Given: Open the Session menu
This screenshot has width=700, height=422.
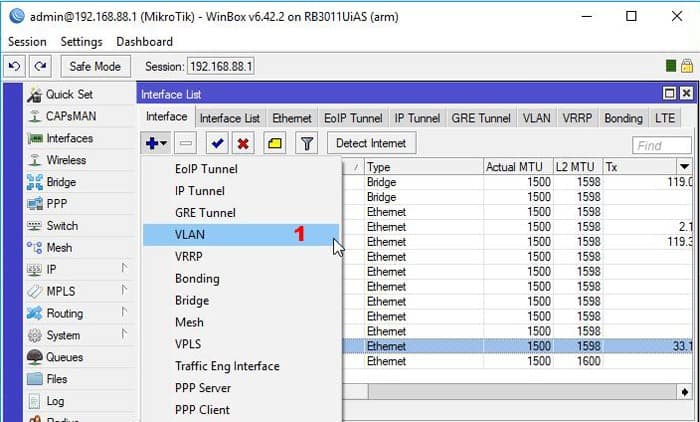Looking at the screenshot, I should pos(27,42).
